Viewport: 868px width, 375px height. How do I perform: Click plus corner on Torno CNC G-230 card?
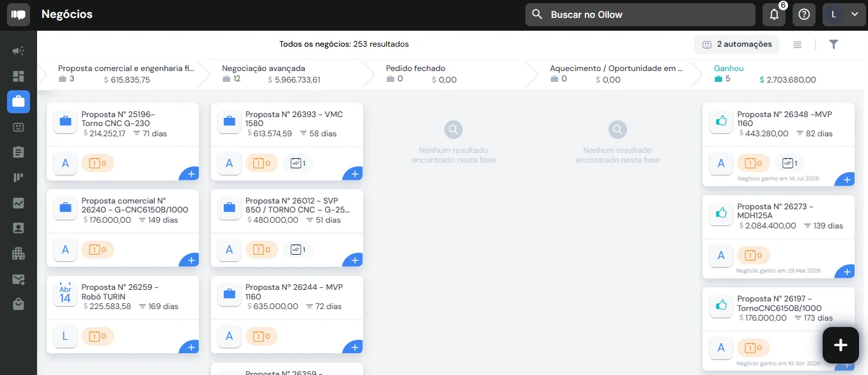[190, 174]
